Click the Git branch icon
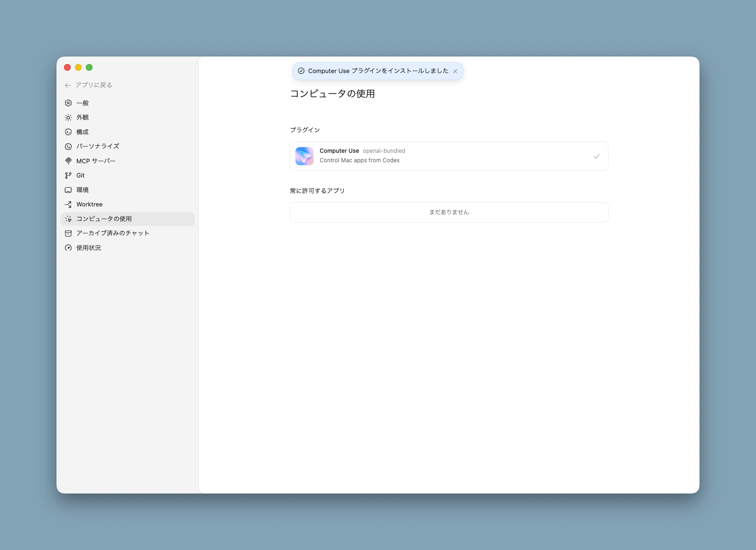This screenshot has height=550, width=756. click(x=68, y=176)
